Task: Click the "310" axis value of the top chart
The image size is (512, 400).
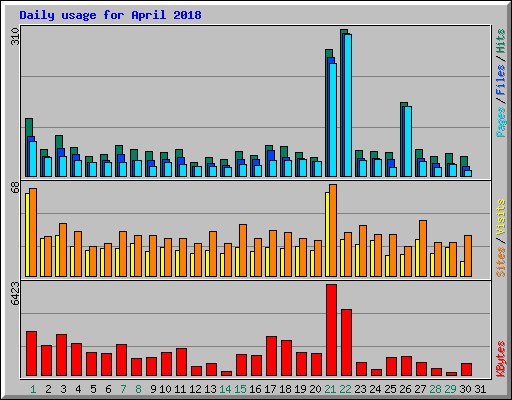Action: point(15,36)
